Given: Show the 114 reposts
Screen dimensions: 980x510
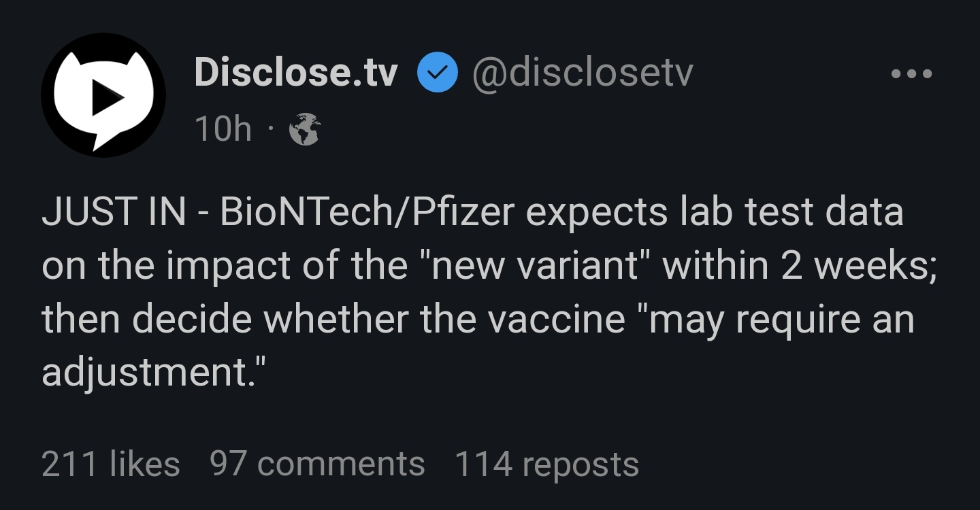Looking at the screenshot, I should click(546, 464).
